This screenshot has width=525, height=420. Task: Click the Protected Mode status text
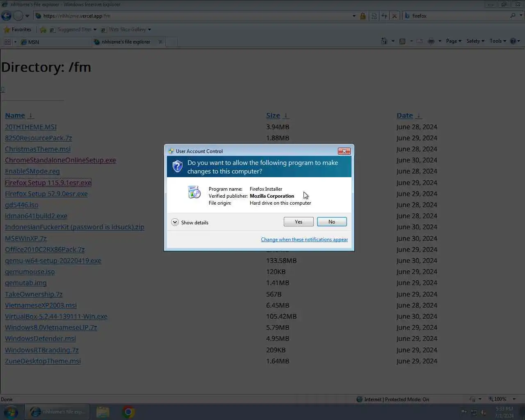click(397, 399)
